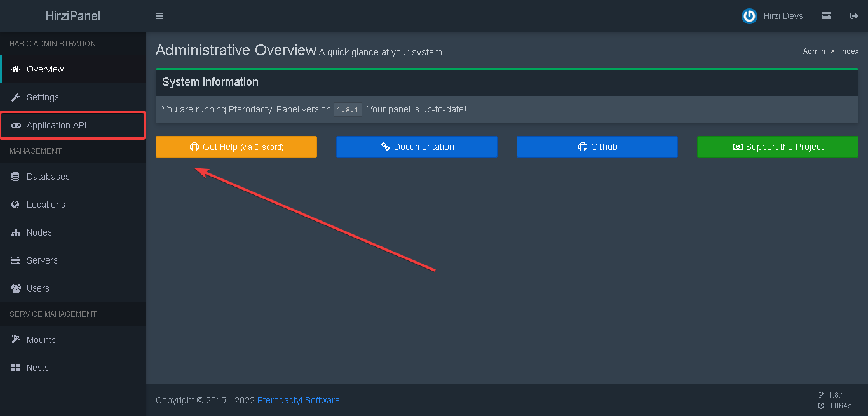Select the Users section icon
This screenshot has height=416, width=868.
click(x=16, y=288)
